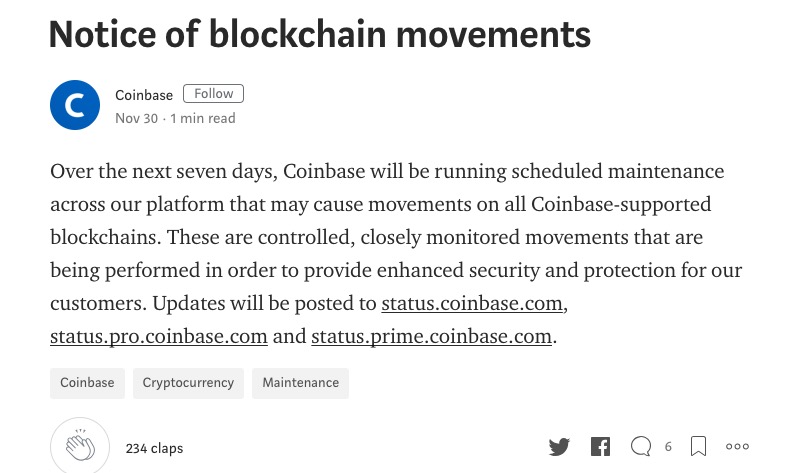Click the responses count number 6
803x473 pixels.
(668, 447)
